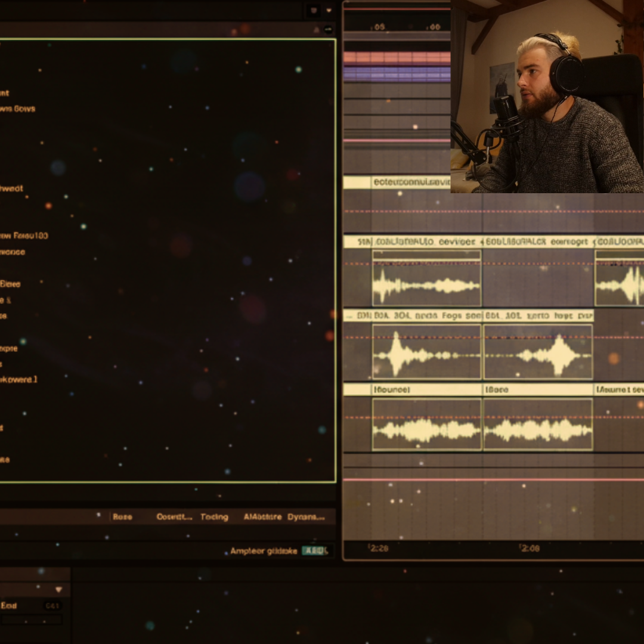Screen dimensions: 644x644
Task: Click the Ampleor label in the status row
Action: pos(263,551)
